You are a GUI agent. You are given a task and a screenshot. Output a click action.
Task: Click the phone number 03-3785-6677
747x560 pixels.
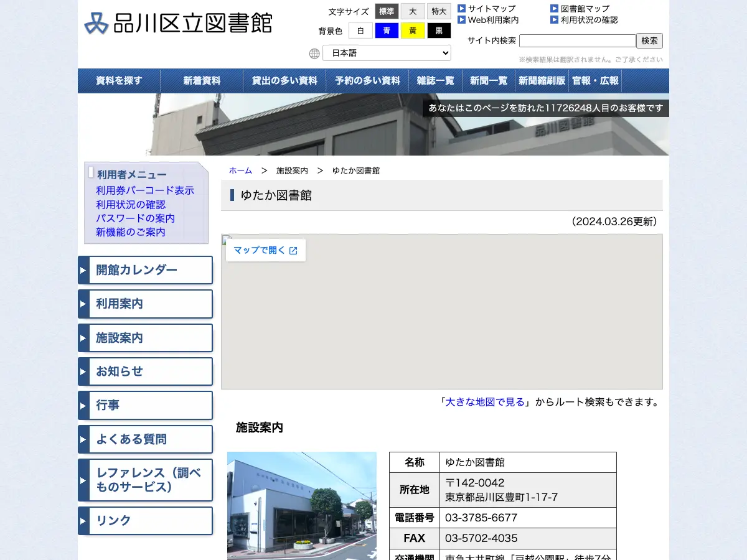pyautogui.click(x=481, y=518)
